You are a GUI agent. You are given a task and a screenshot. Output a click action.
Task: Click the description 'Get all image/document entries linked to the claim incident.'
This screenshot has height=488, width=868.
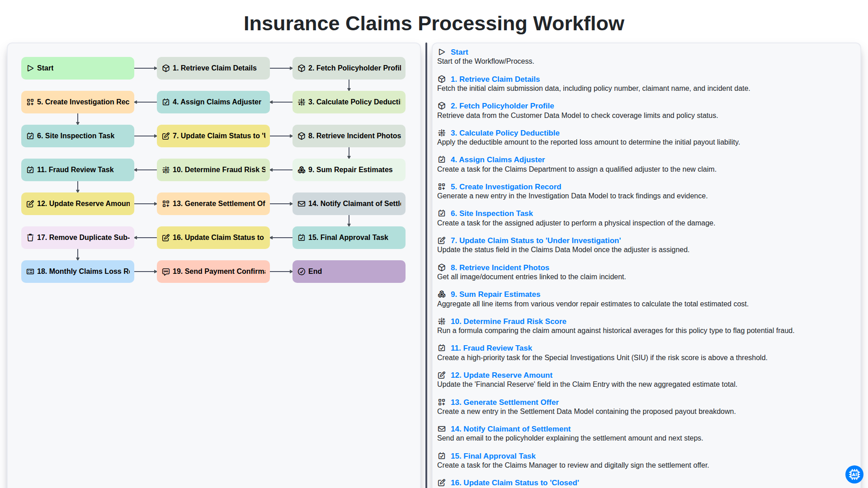point(532,277)
